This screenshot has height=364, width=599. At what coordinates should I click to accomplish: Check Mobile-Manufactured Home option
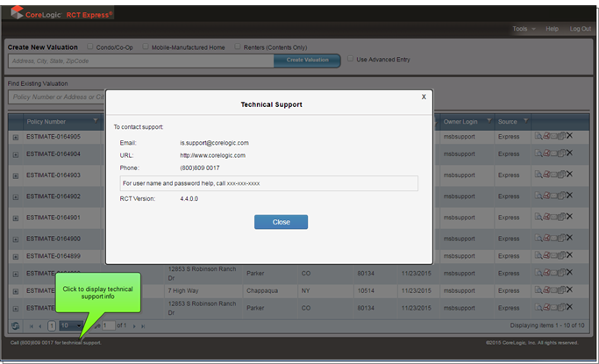point(146,46)
